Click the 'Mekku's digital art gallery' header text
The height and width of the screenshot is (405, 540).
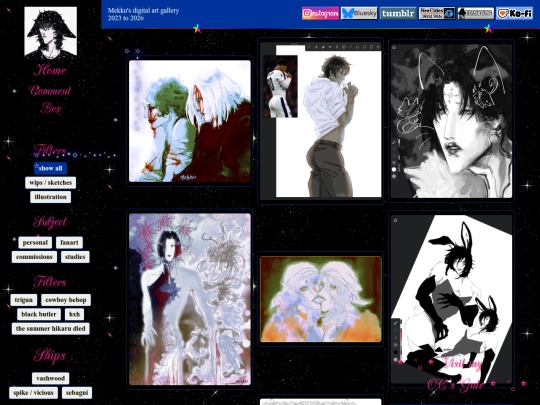[143, 10]
